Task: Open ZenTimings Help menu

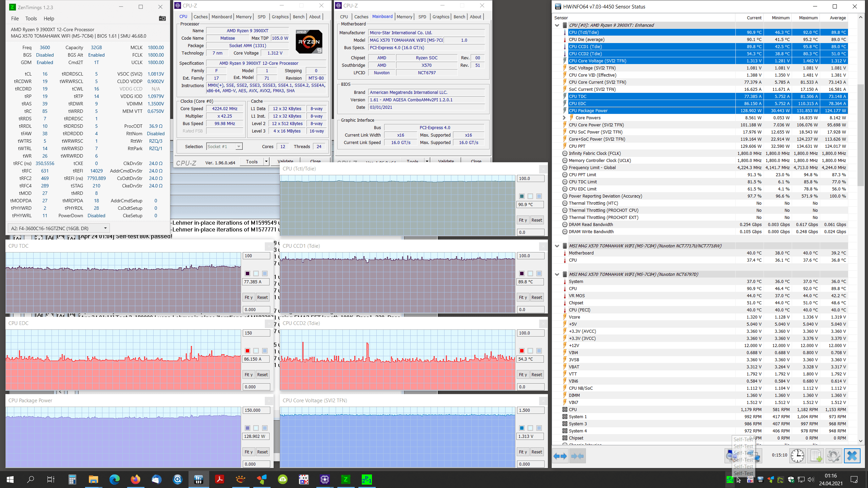Action: pos(48,19)
